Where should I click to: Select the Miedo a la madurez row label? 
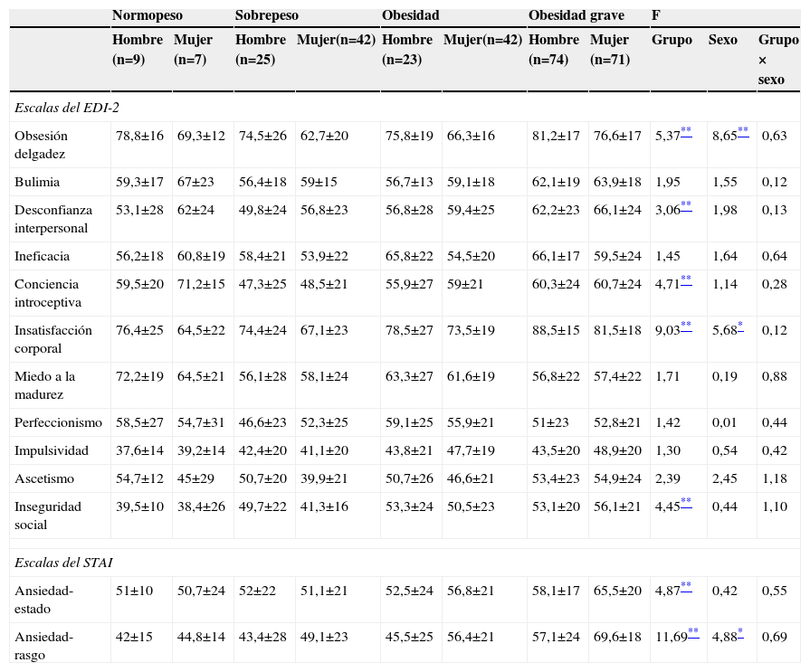click(44, 385)
